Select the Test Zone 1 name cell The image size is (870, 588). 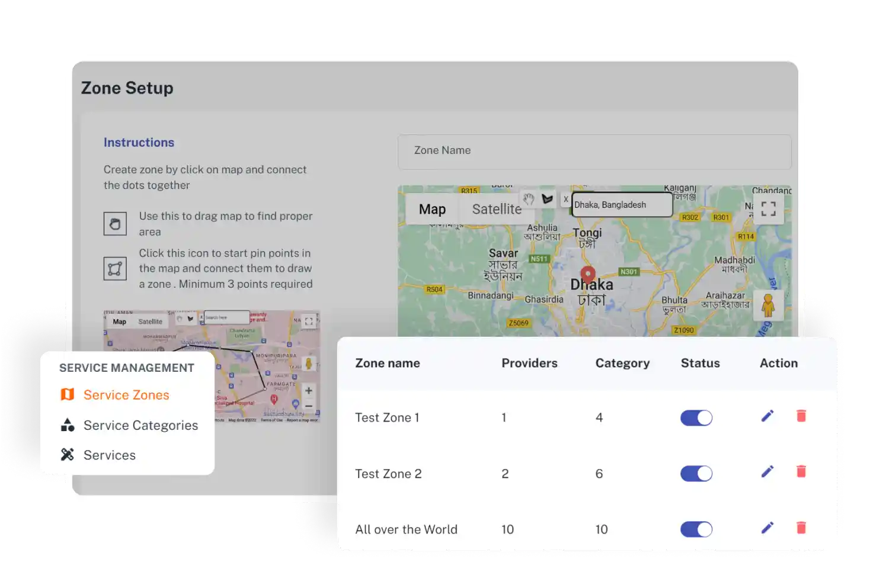[x=387, y=417]
